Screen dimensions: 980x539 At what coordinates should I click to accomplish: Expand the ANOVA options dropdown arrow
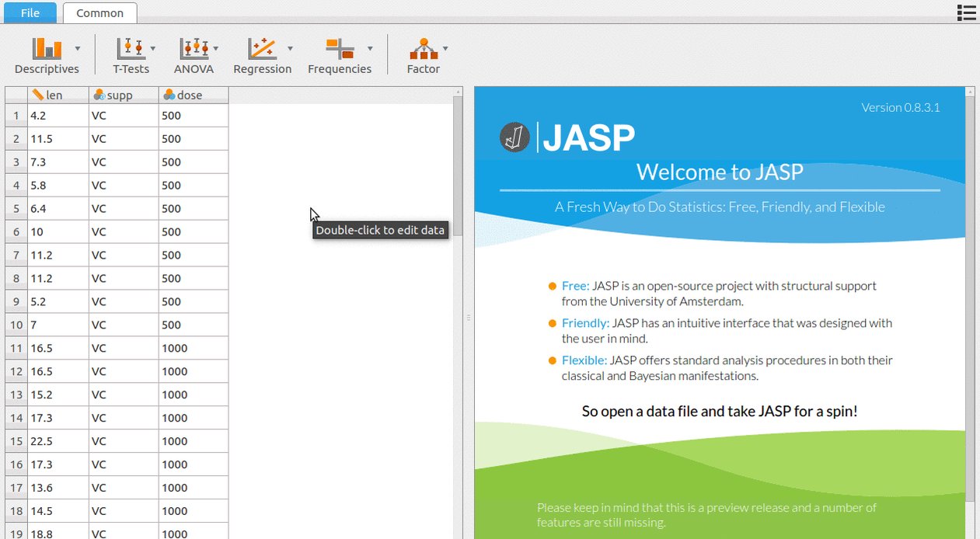pyautogui.click(x=215, y=47)
